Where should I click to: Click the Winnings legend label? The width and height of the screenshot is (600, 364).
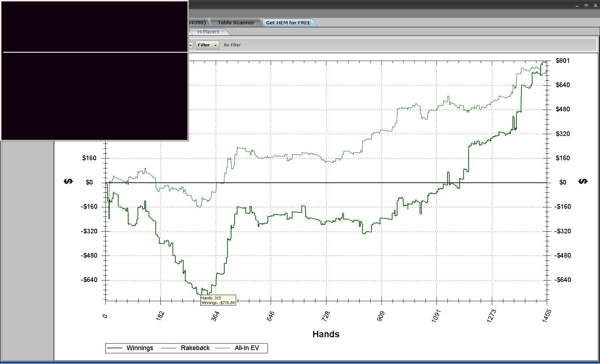tap(140, 348)
